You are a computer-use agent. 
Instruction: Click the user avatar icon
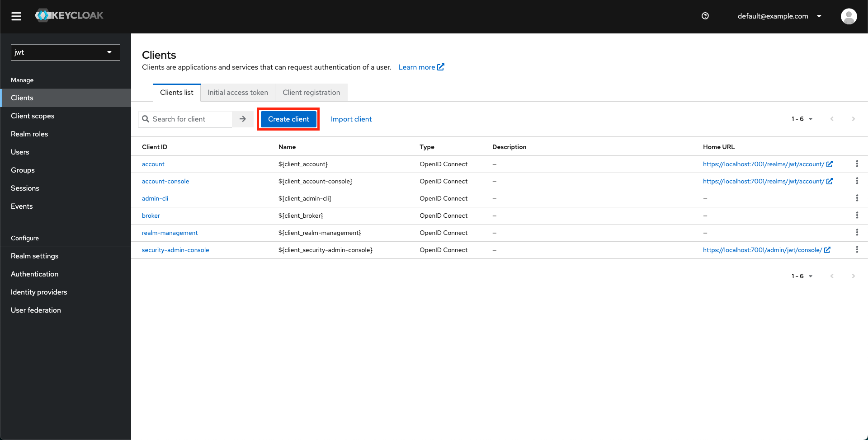849,16
